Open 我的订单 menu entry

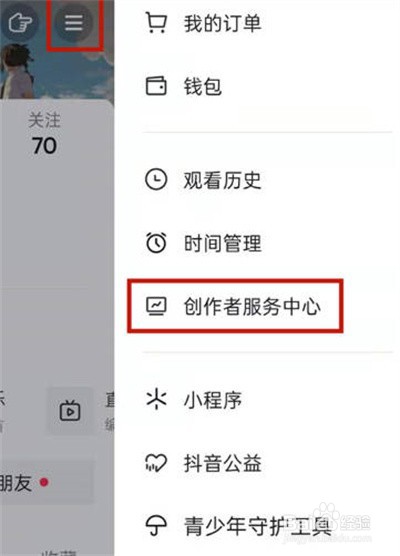coord(222,23)
